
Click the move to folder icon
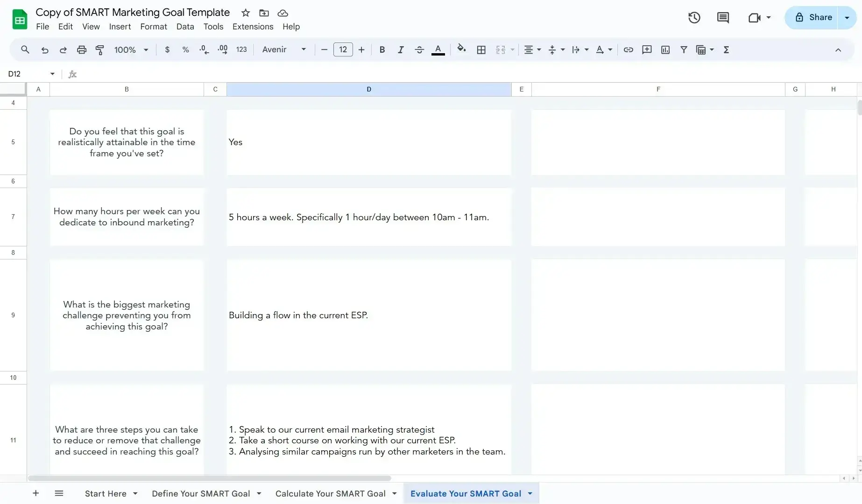click(264, 13)
